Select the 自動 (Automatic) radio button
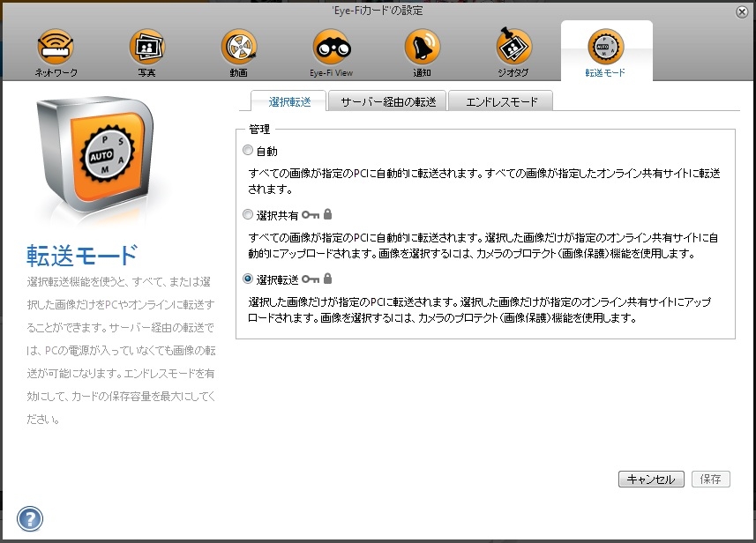The height and width of the screenshot is (543, 756). pyautogui.click(x=248, y=151)
